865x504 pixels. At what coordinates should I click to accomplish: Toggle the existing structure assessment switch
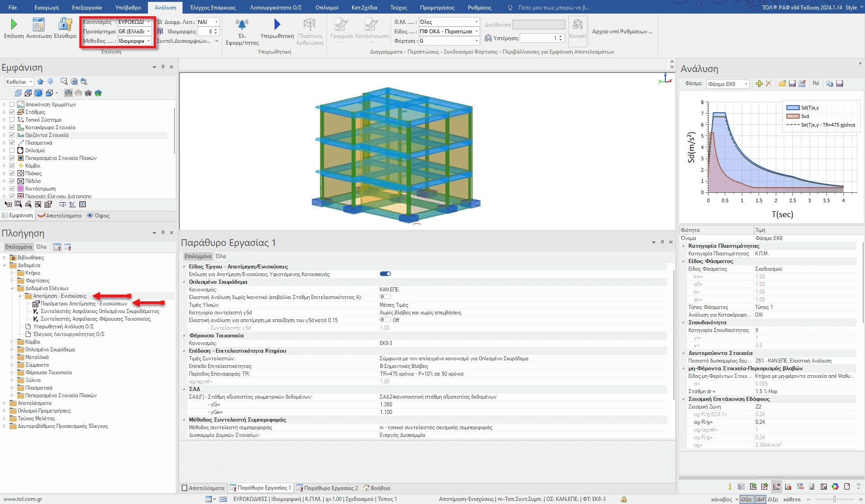(385, 274)
